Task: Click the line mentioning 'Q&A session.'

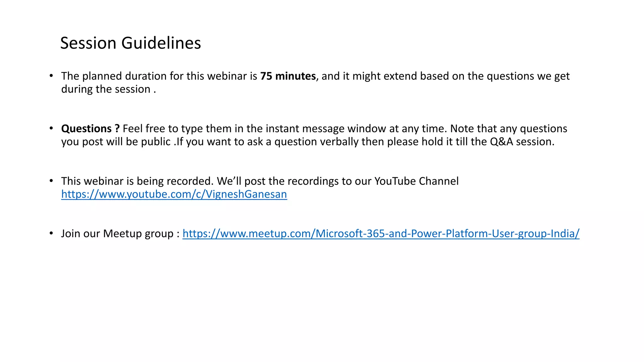Action: click(308, 142)
